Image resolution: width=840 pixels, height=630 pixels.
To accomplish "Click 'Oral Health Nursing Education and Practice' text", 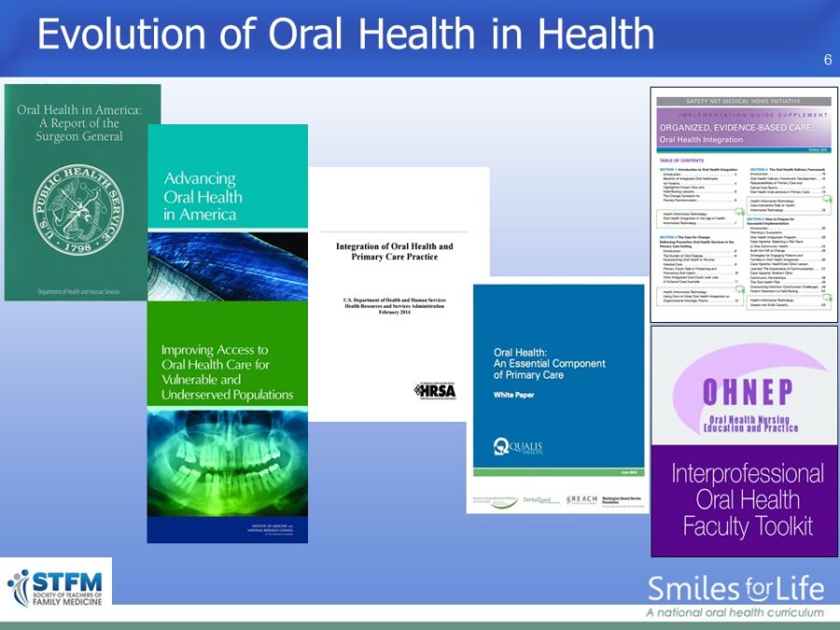I will click(750, 424).
